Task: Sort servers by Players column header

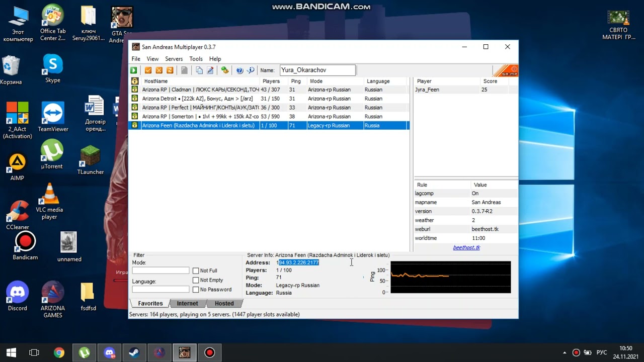Action: point(274,81)
